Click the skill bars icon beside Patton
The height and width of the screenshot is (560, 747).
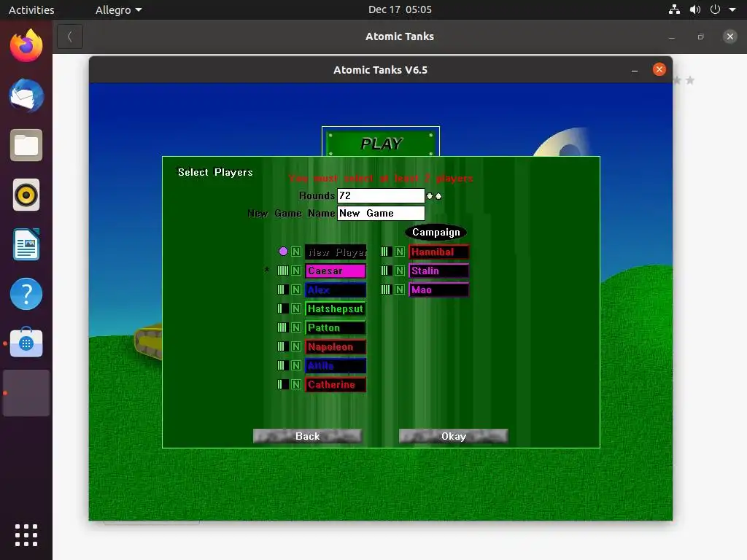(283, 327)
